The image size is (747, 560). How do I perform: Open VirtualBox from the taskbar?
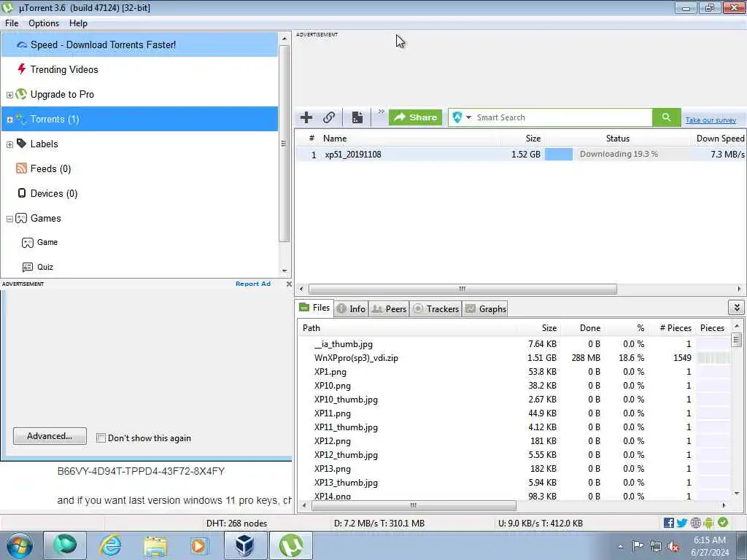245,545
